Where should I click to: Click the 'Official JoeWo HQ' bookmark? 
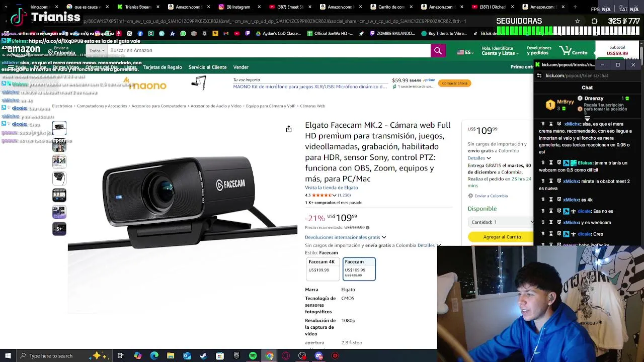coord(330,34)
